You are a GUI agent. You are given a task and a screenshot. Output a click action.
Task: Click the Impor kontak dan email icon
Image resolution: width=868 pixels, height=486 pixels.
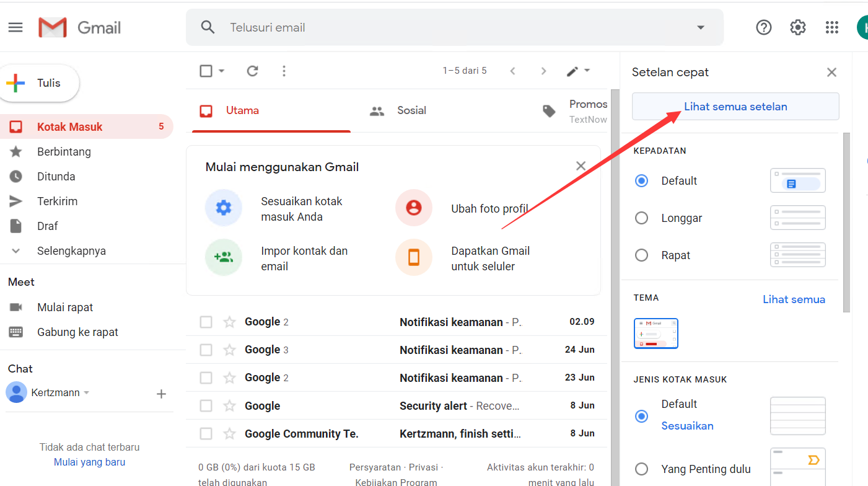(x=224, y=257)
